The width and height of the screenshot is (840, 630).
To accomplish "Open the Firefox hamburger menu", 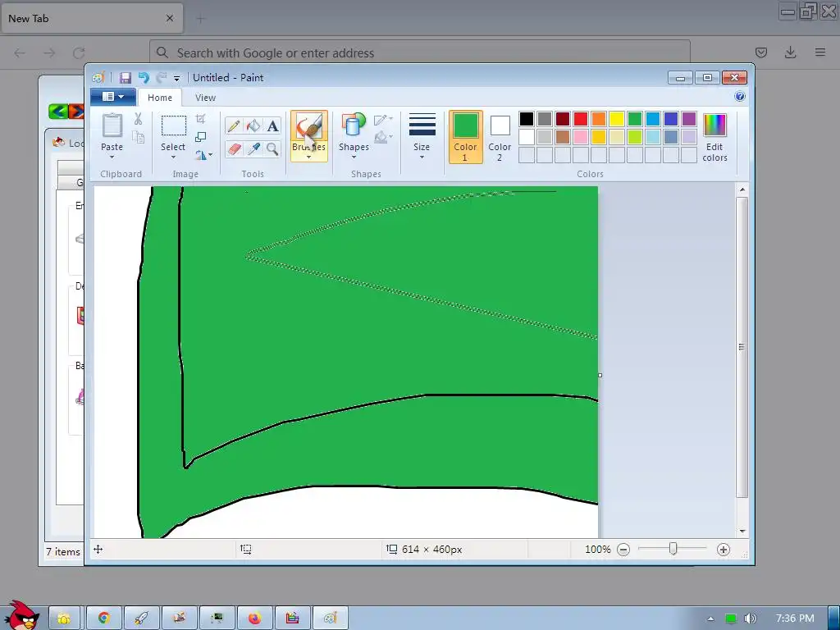I will pyautogui.click(x=820, y=52).
